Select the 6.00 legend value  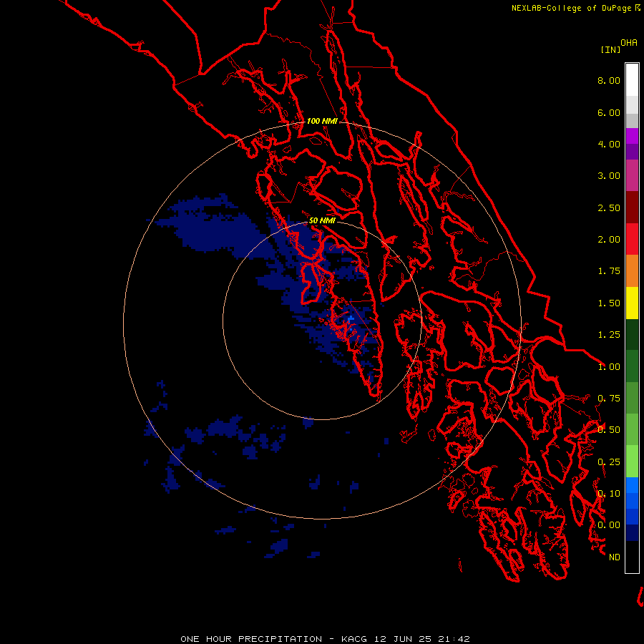pyautogui.click(x=609, y=112)
